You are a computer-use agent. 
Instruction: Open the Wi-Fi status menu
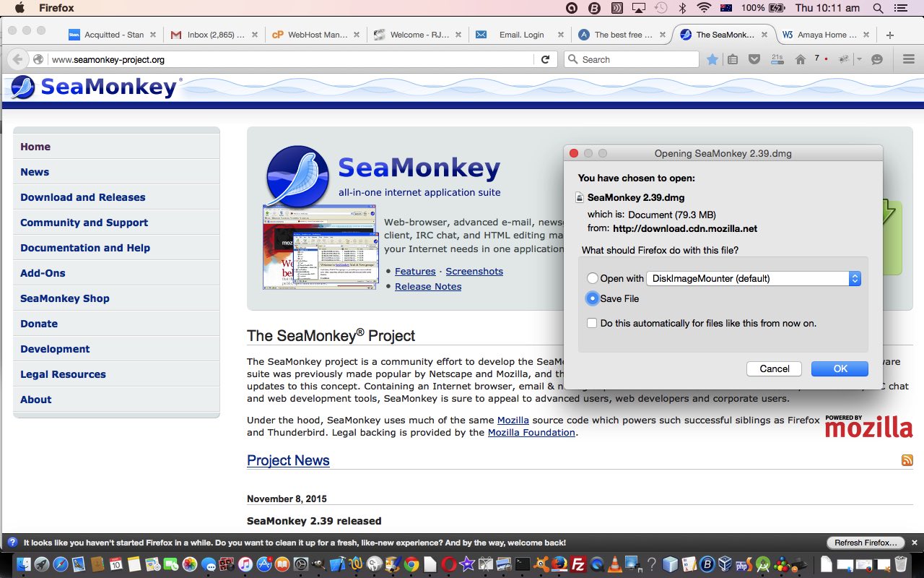pos(704,8)
